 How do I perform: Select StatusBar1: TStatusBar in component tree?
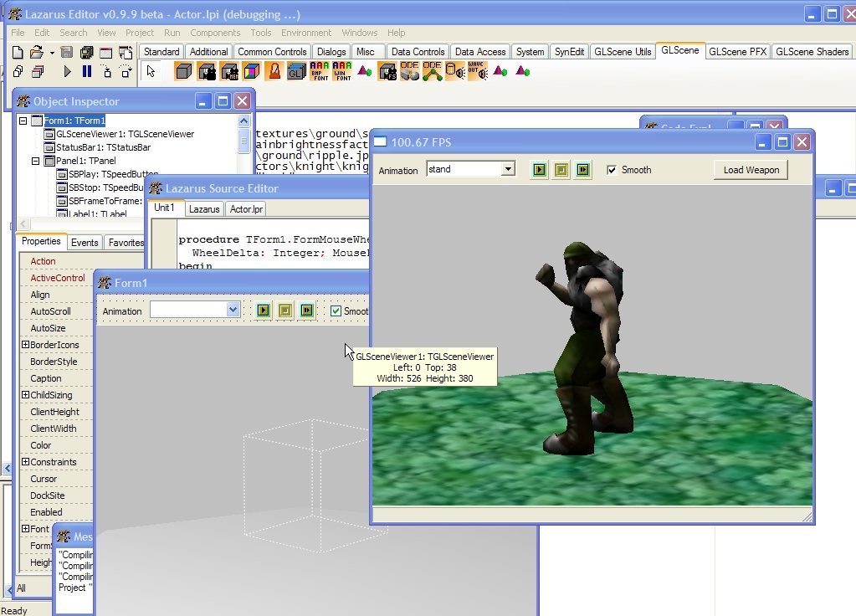pos(103,147)
